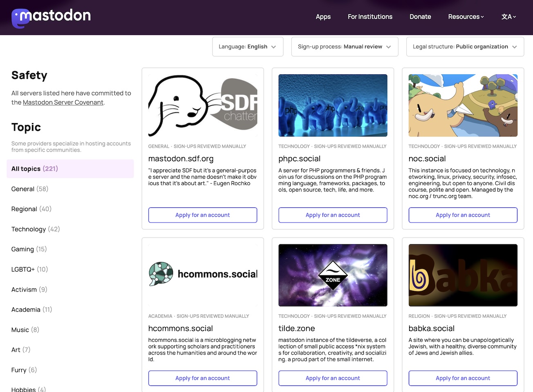
Task: Apply for an account on babka.social
Action: point(463,378)
